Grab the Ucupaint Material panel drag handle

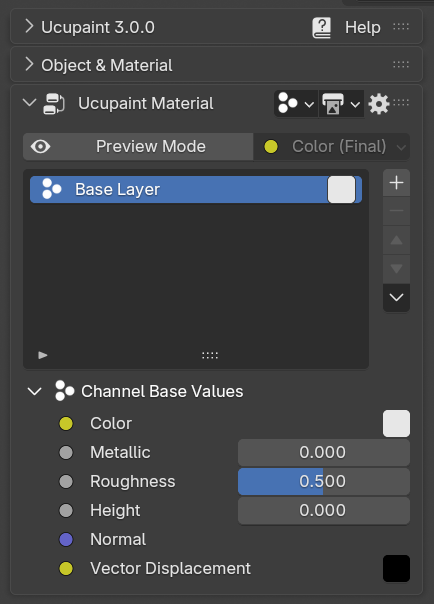click(401, 102)
